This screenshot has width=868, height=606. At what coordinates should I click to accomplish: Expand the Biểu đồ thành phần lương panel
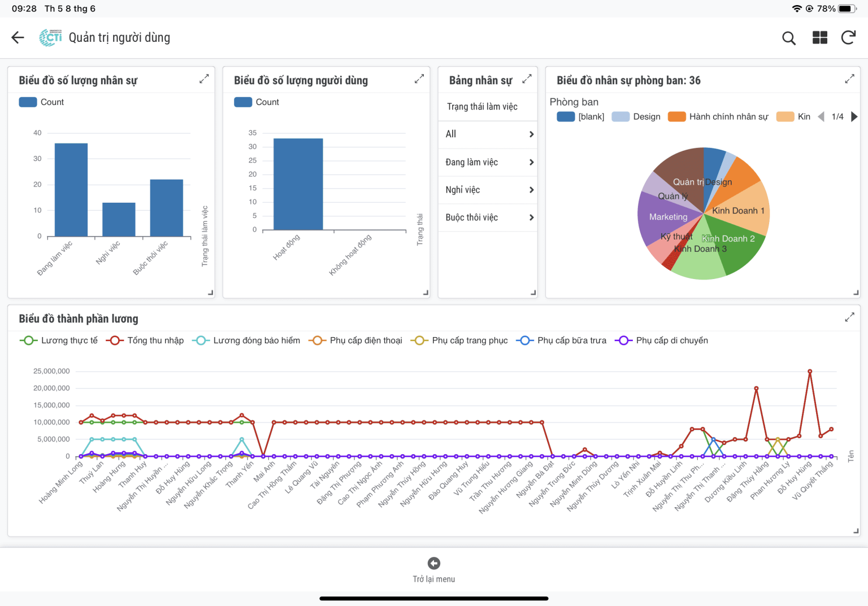pyautogui.click(x=849, y=317)
